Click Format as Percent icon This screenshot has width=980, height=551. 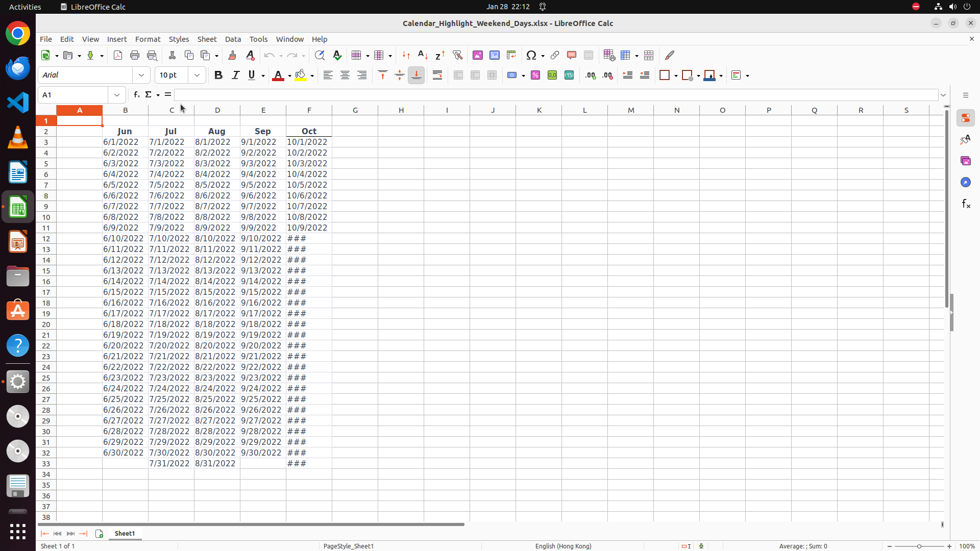535,76
